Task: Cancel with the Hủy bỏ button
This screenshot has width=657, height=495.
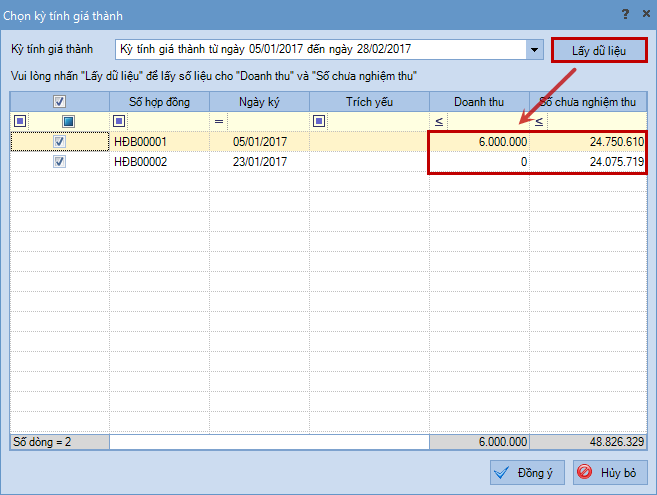Action: (x=610, y=472)
